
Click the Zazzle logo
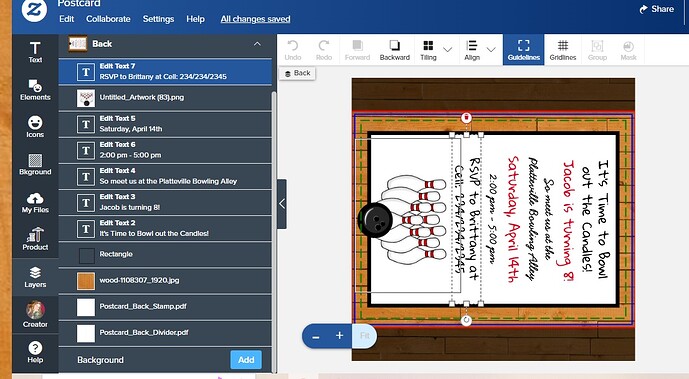pyautogui.click(x=35, y=11)
